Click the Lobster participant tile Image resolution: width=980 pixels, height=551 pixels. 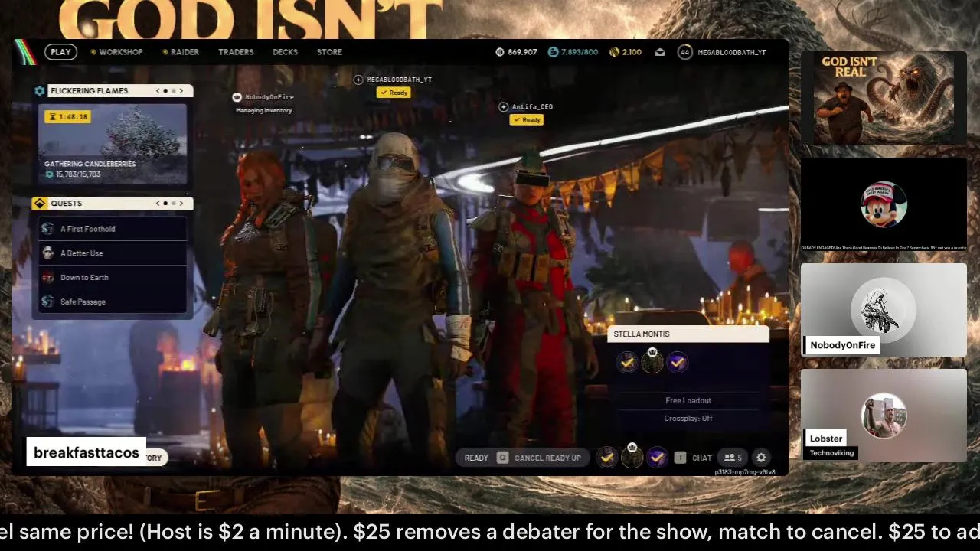coord(884,416)
